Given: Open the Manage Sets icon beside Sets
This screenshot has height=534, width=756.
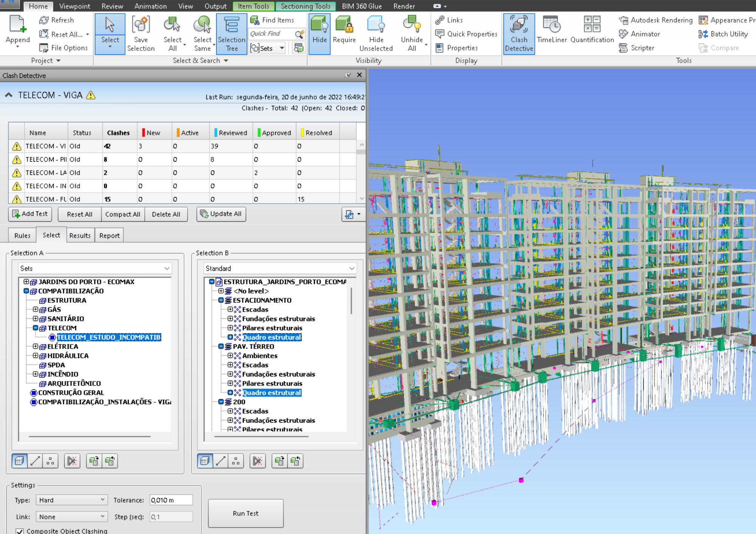Looking at the screenshot, I should (299, 48).
